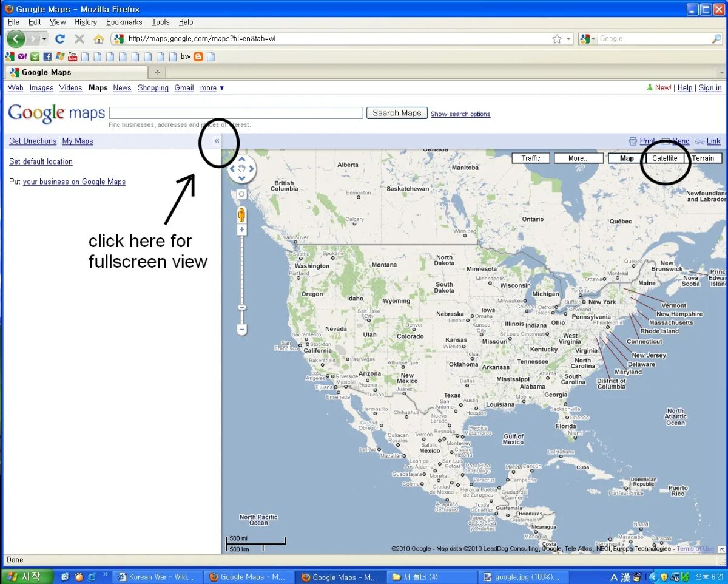Click the magnifier icon in the search box
This screenshot has height=584, width=728.
[x=716, y=39]
